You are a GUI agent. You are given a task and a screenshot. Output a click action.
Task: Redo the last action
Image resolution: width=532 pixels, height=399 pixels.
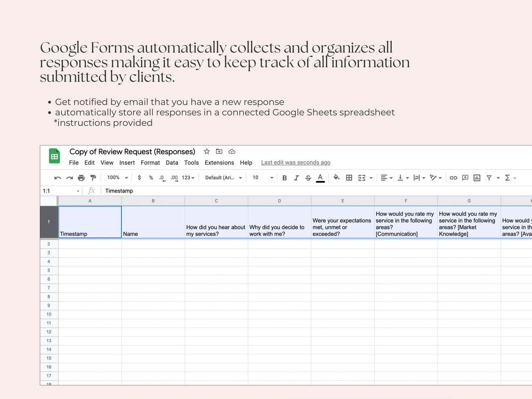[70, 178]
